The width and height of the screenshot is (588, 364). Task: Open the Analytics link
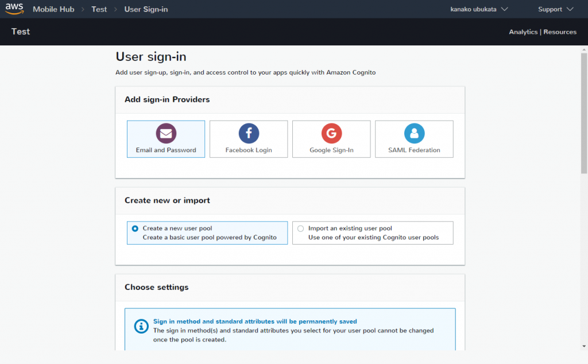(x=523, y=32)
